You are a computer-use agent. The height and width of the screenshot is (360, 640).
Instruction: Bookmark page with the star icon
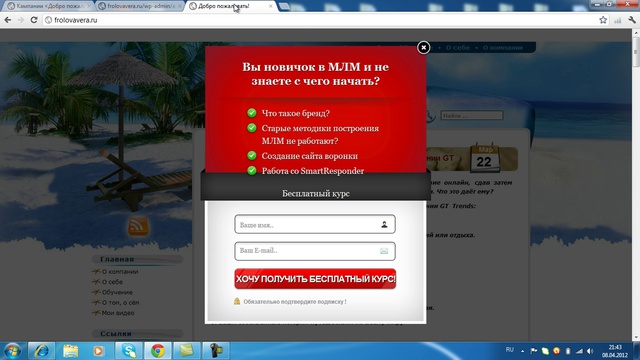click(603, 20)
